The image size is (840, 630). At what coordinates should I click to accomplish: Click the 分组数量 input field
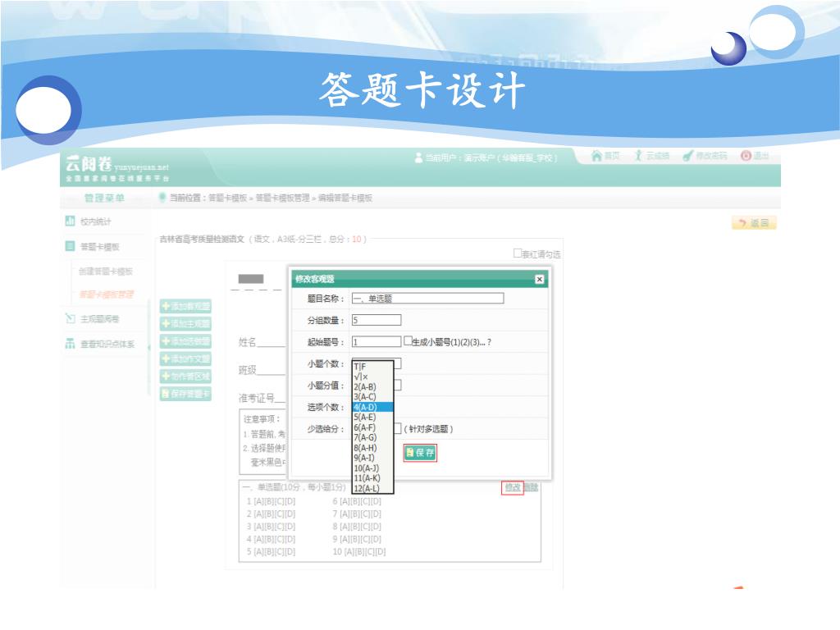376,320
